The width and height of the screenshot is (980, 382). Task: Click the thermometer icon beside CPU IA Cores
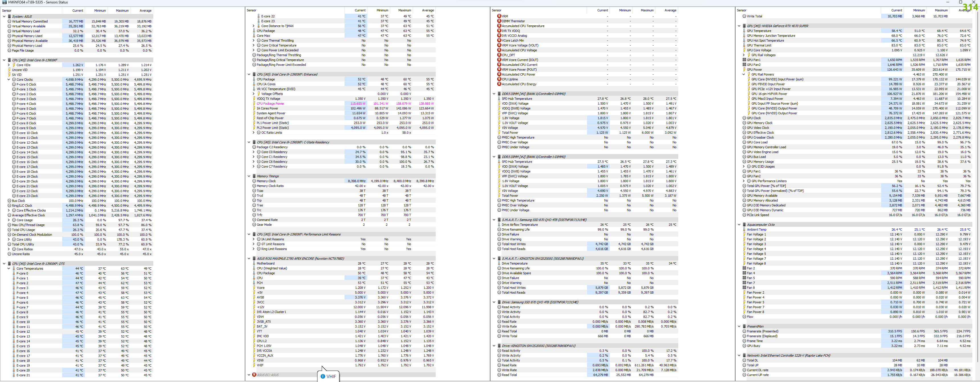[x=254, y=84]
